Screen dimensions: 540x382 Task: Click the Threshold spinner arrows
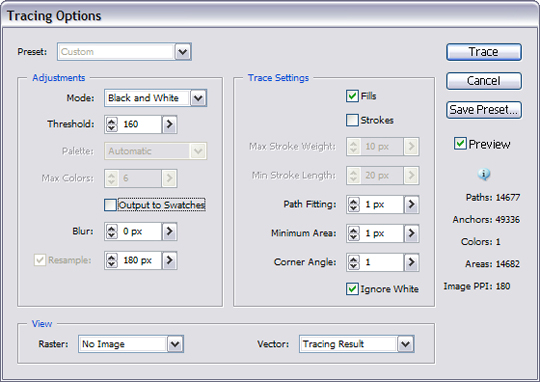[112, 124]
